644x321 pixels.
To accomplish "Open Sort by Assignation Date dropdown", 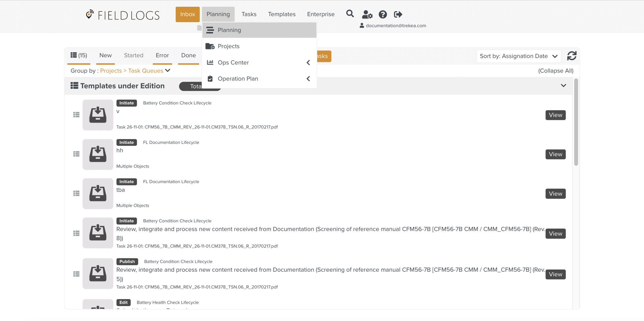I will [x=518, y=56].
